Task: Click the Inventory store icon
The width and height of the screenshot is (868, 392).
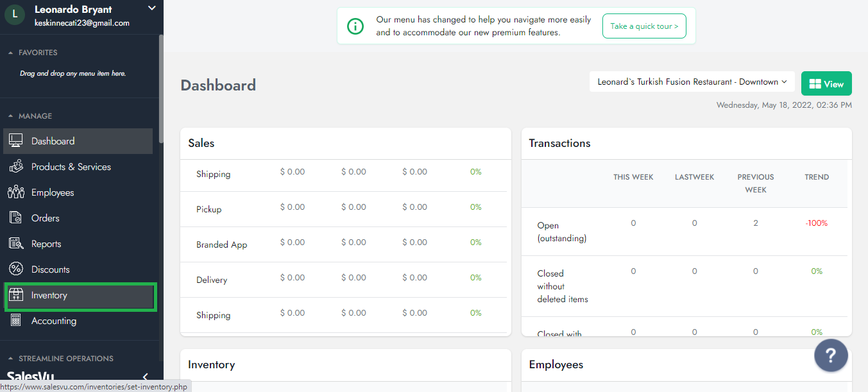Action: click(16, 295)
